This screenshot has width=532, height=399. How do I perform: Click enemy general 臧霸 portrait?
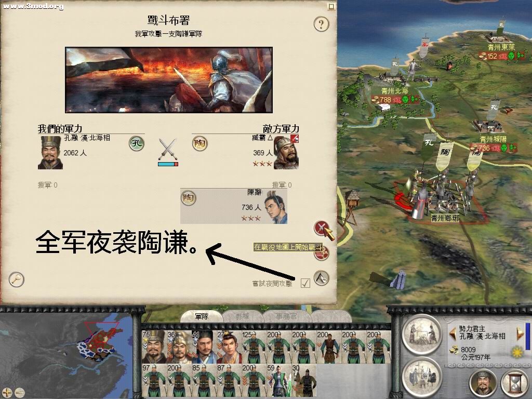[286, 152]
